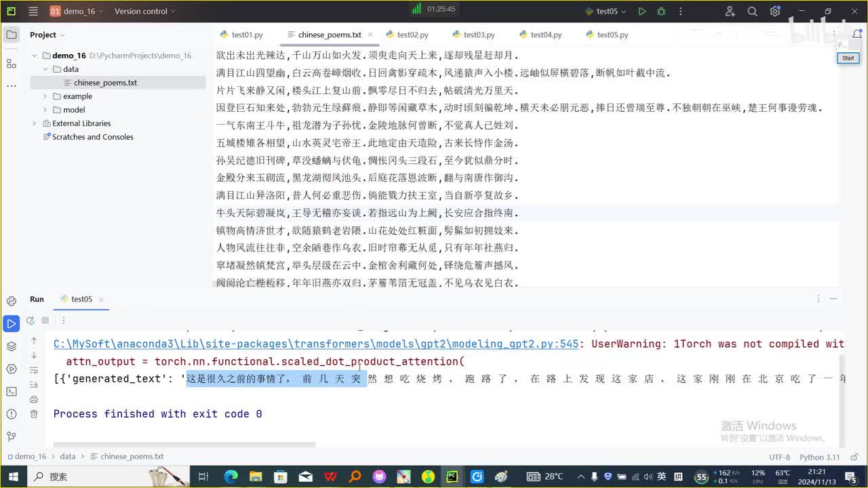Run test05 with the green play button

pos(642,12)
